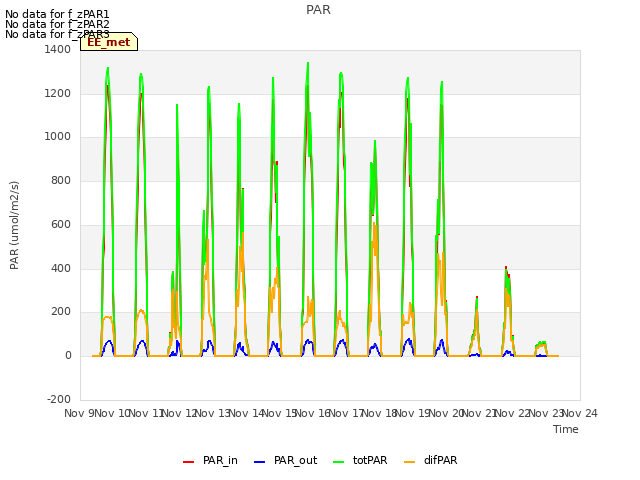
Task: Select the difPAR legend label
Action: point(440,460)
